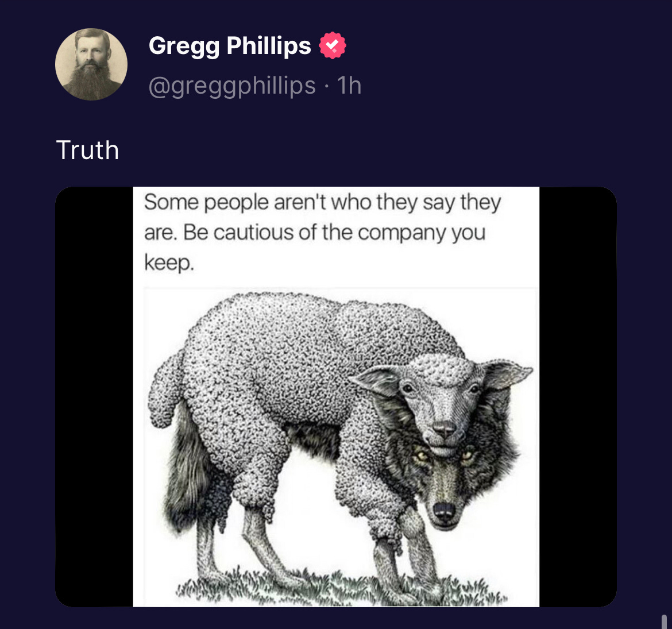Open the "Gregg Phillips" display name

coord(230,45)
